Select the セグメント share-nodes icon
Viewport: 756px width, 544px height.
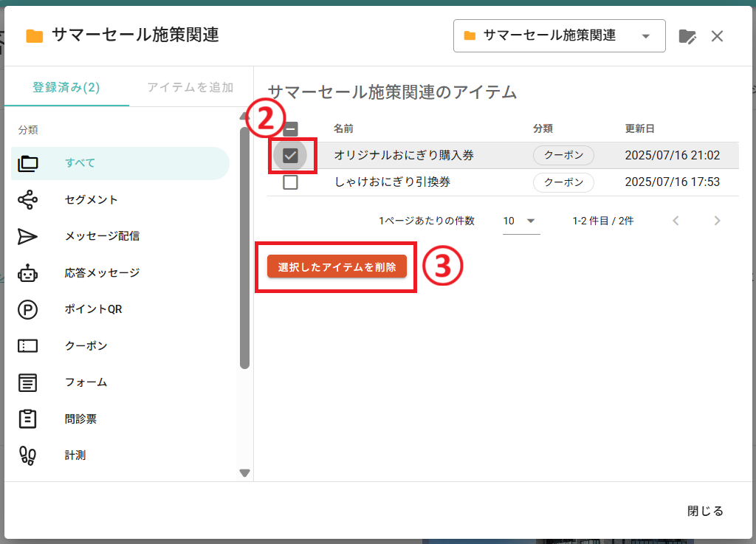(27, 199)
